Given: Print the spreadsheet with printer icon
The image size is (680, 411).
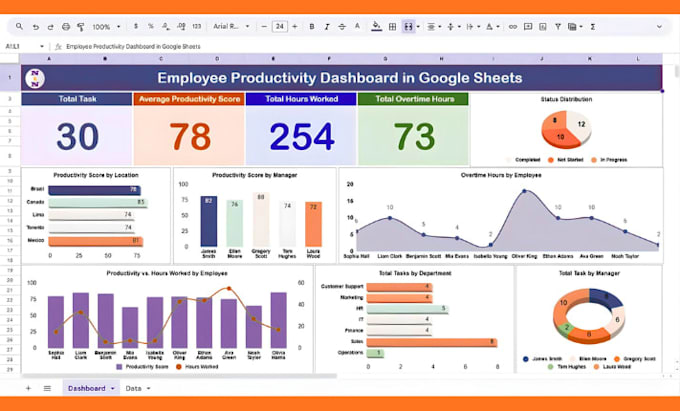Looking at the screenshot, I should 66,27.
